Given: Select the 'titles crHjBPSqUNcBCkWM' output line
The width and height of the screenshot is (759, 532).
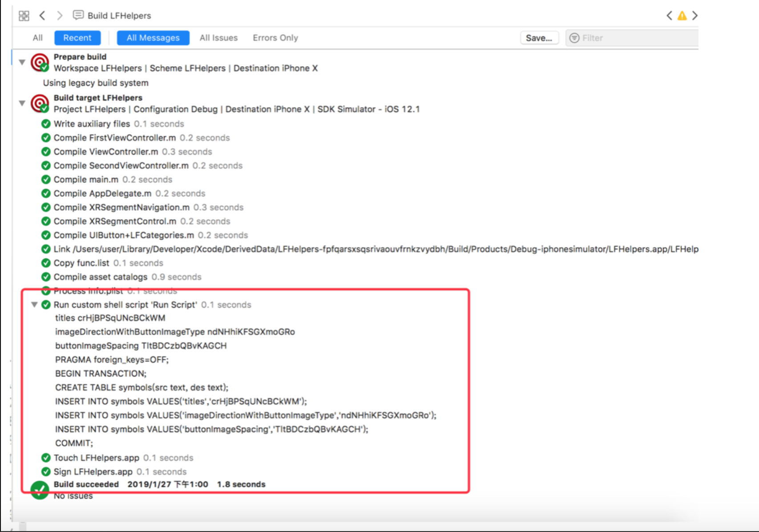Looking at the screenshot, I should tap(110, 318).
